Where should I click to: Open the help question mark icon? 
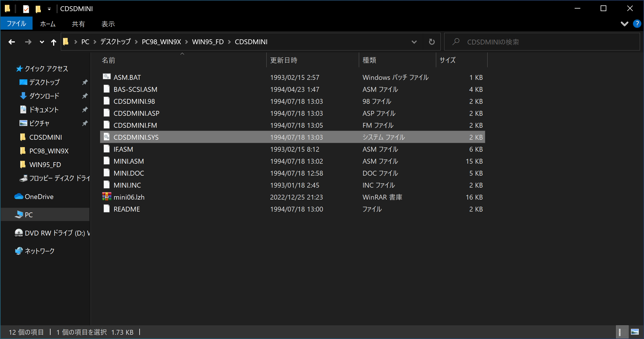[637, 24]
